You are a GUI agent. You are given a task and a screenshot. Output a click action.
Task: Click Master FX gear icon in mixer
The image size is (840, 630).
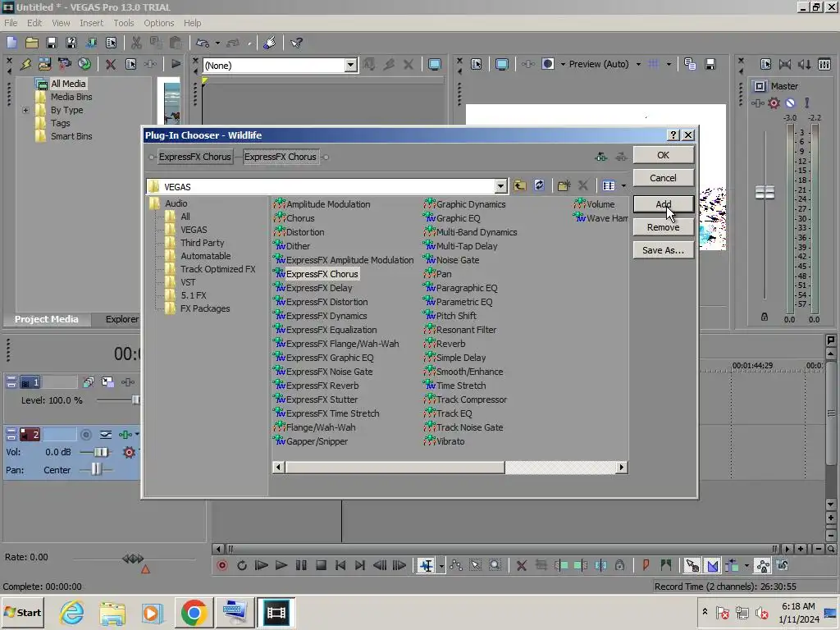[774, 103]
